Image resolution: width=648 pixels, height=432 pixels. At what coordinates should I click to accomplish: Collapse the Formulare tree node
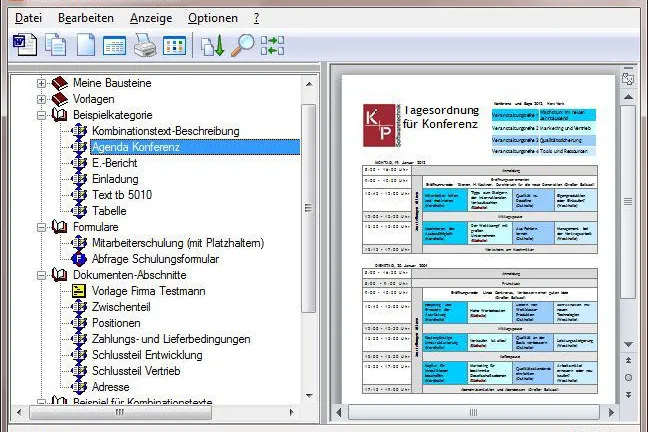[41, 227]
